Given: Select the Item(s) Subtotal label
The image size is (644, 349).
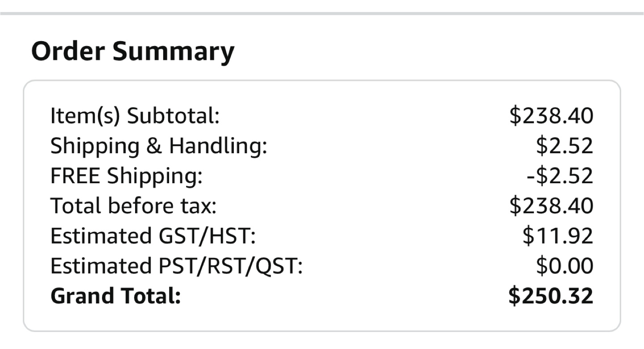Looking at the screenshot, I should (135, 116).
